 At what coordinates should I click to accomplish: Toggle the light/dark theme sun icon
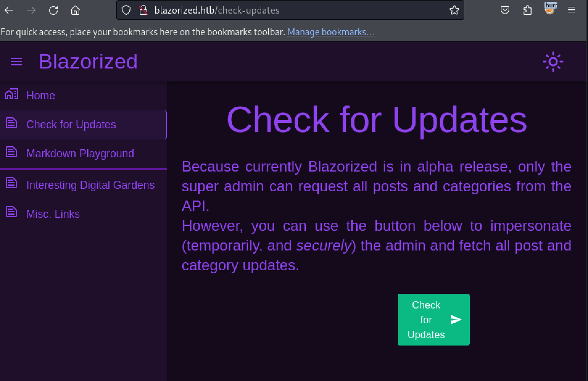[553, 62]
